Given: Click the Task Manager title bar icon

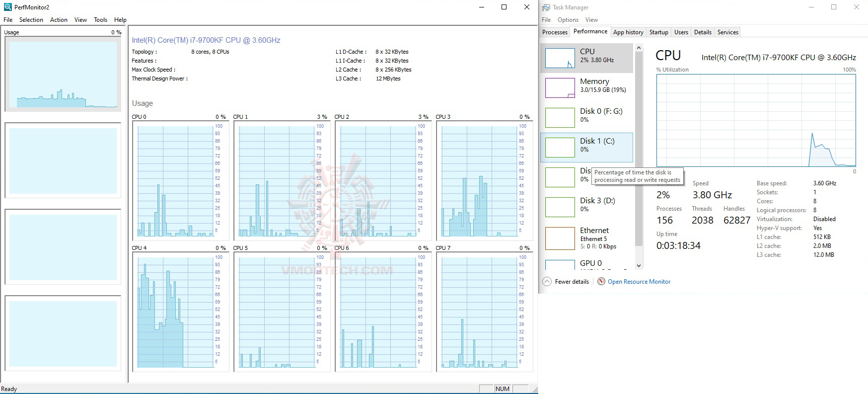Looking at the screenshot, I should click(546, 7).
